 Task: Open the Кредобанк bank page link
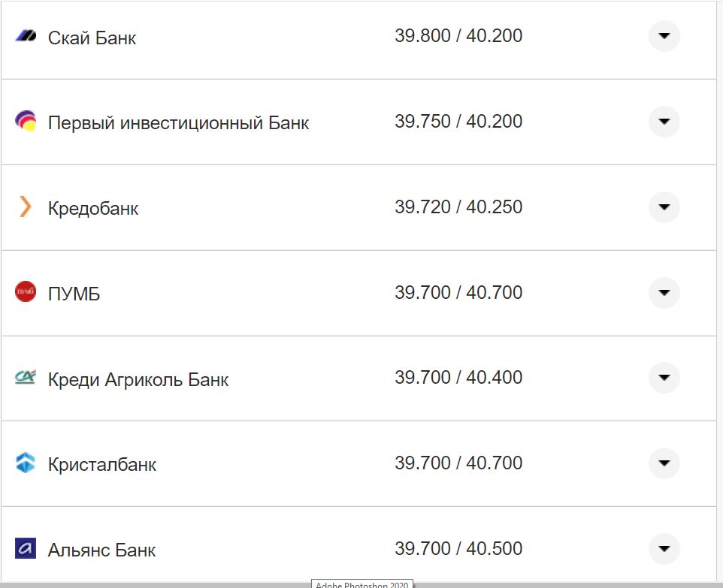click(x=93, y=207)
